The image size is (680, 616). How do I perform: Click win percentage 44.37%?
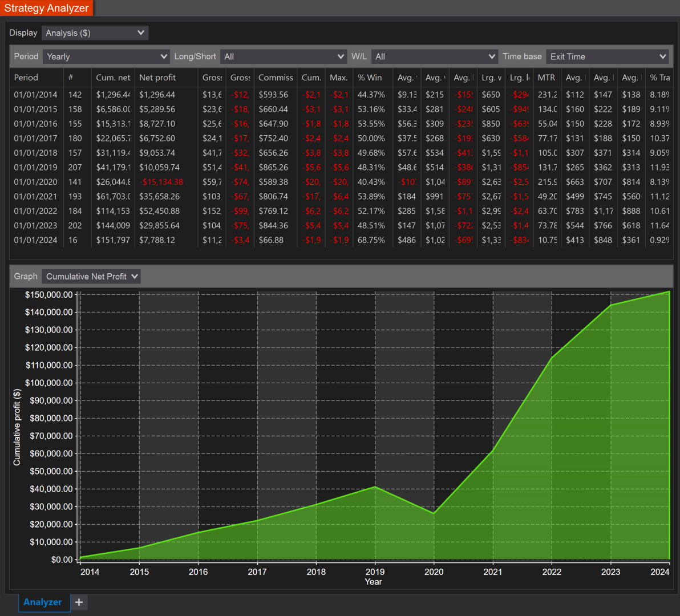coord(371,95)
